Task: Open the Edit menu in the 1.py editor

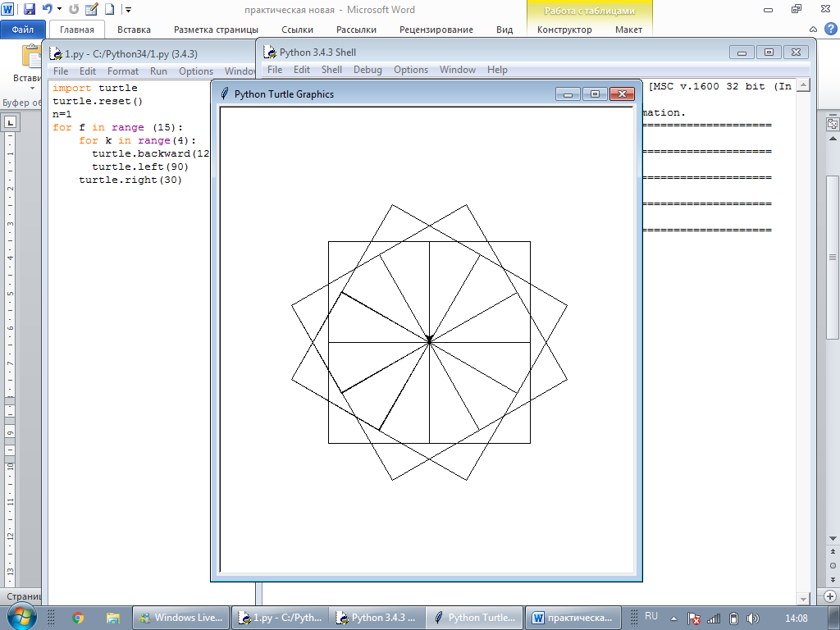Action: (87, 71)
